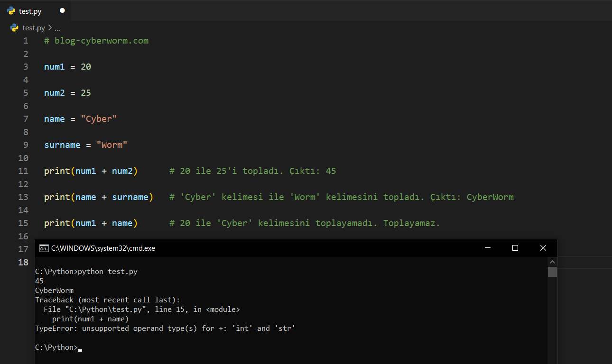Viewport: 612px width, 364px height.
Task: Click line number 11 in the editor gutter
Action: [23, 171]
